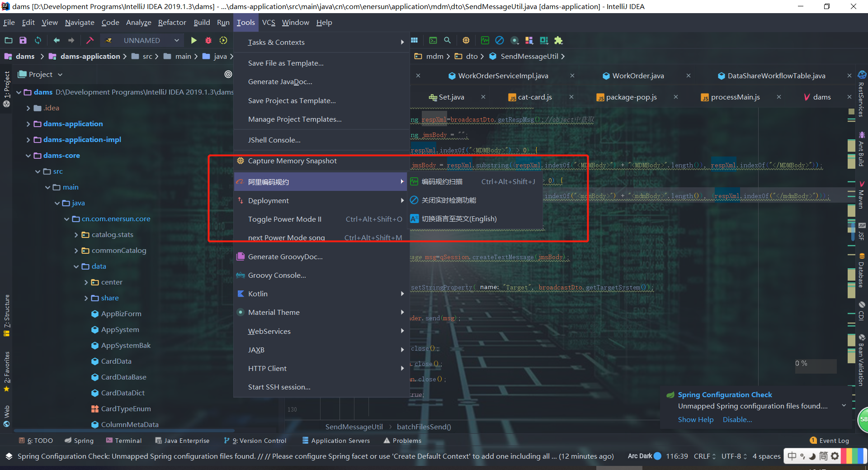Click Show Help in Spring notification
This screenshot has height=470, width=868.
tap(695, 419)
